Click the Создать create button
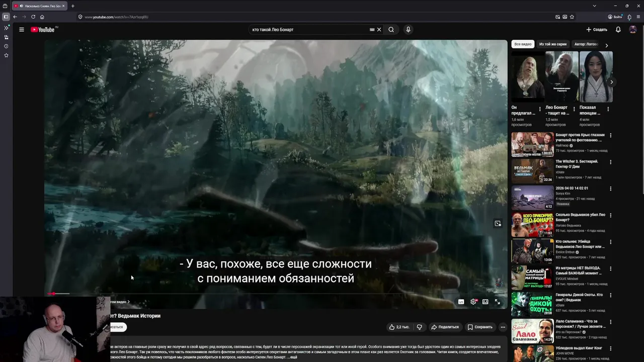This screenshot has width=644, height=362. 597,30
